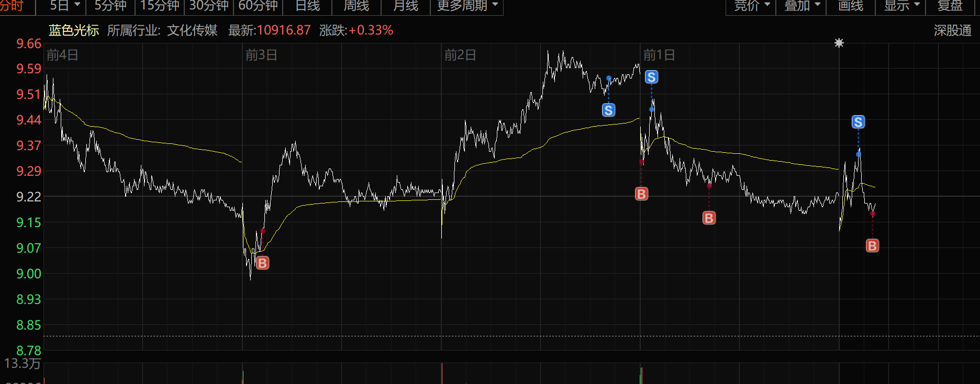Switch to the 分时 intraday tab
The height and width of the screenshot is (384, 980).
point(12,6)
